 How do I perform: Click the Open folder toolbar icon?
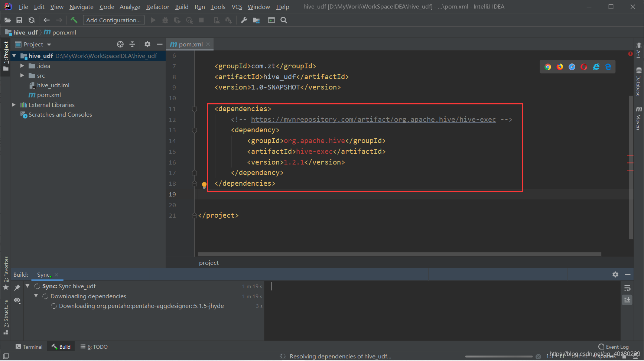[x=7, y=20]
